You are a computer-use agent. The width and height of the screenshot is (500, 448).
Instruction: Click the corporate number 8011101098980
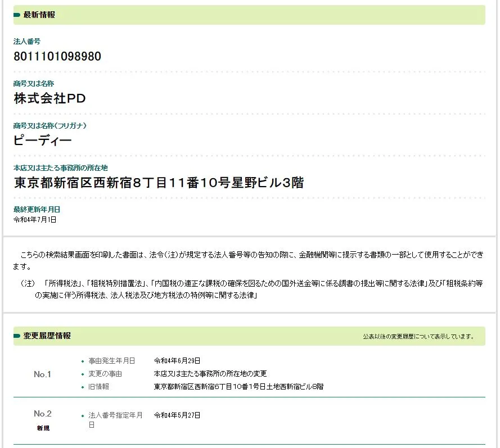pyautogui.click(x=57, y=56)
